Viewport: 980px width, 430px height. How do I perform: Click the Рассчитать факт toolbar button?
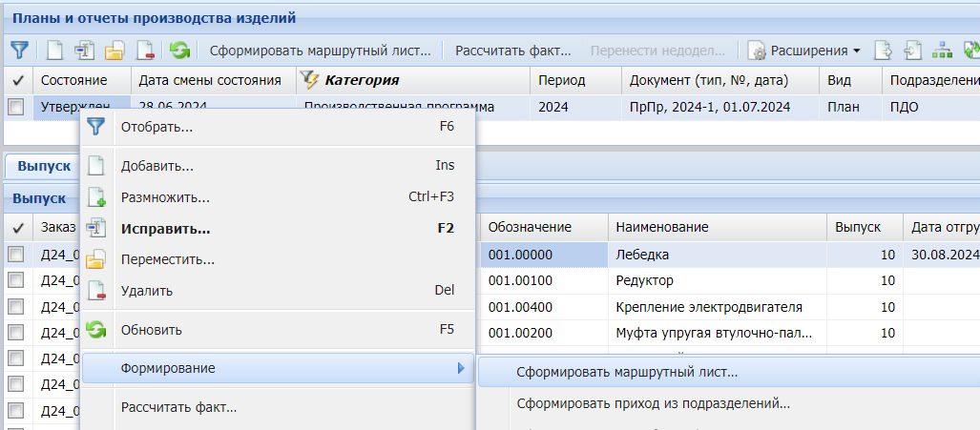point(512,50)
